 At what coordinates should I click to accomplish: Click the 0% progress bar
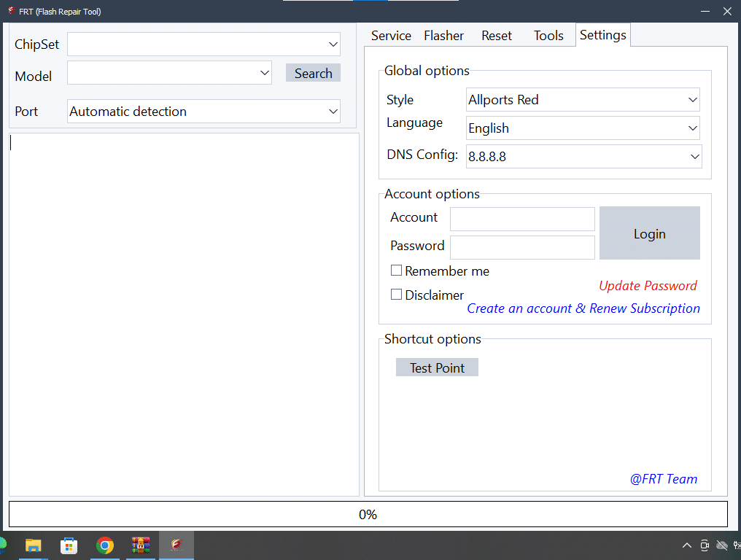click(x=368, y=515)
